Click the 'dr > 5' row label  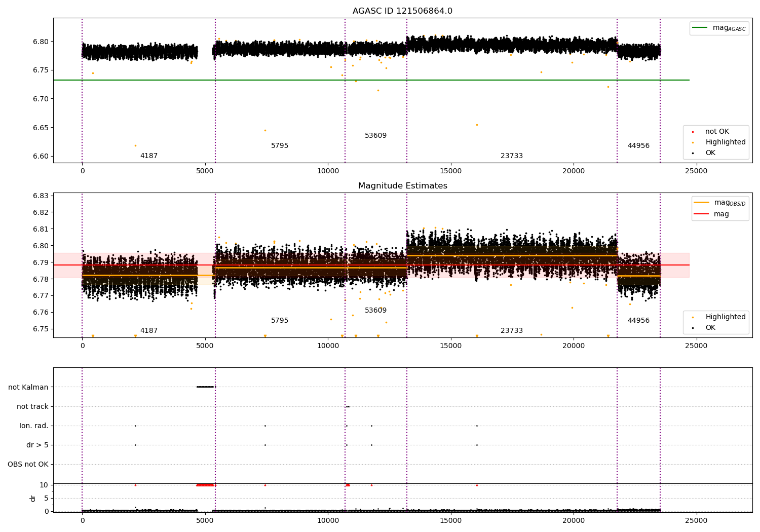(37, 445)
